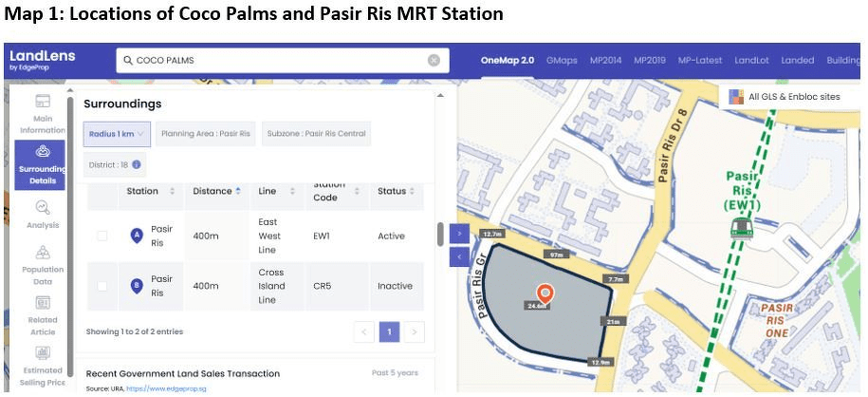This screenshot has height=397, width=868.
Task: Click the COCO PALMS search field
Action: pyautogui.click(x=275, y=61)
